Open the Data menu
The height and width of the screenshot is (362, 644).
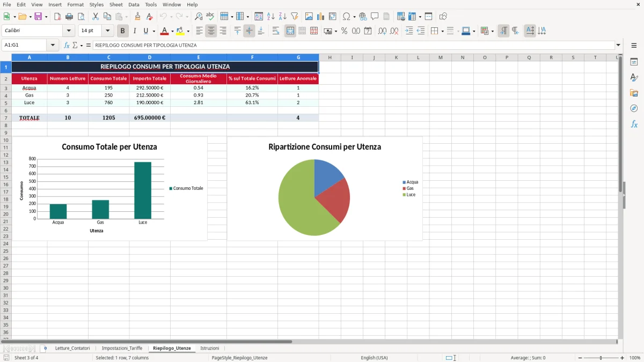click(134, 4)
